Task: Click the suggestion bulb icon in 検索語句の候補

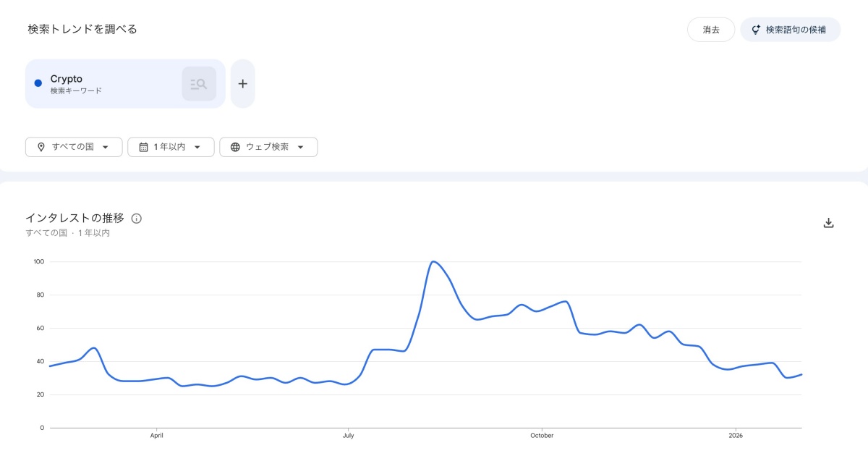Action: (756, 30)
